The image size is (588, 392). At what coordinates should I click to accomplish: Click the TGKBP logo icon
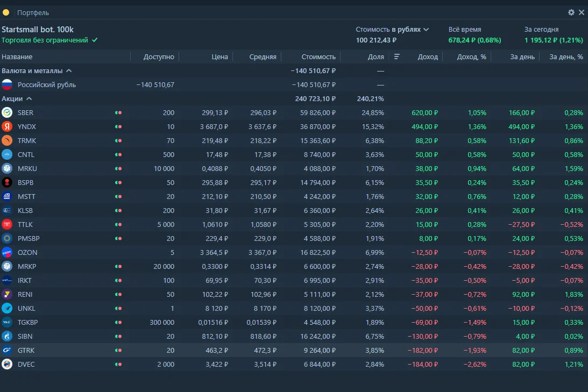pyautogui.click(x=7, y=322)
